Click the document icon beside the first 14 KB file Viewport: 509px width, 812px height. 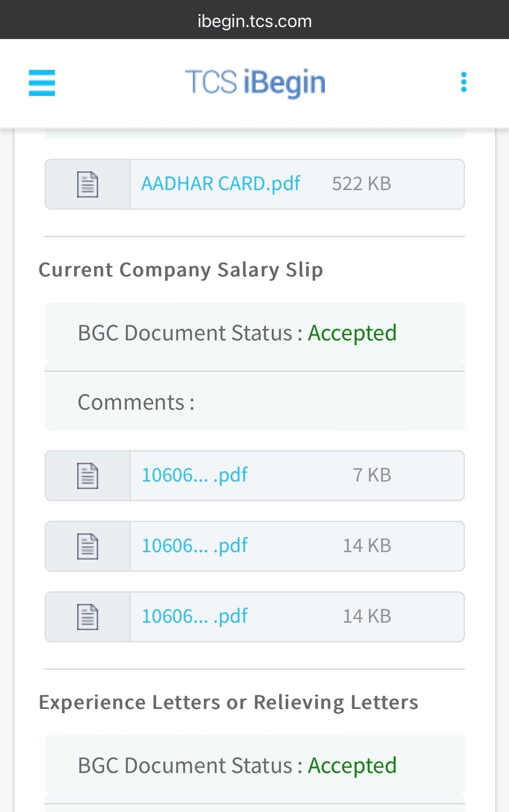point(88,545)
